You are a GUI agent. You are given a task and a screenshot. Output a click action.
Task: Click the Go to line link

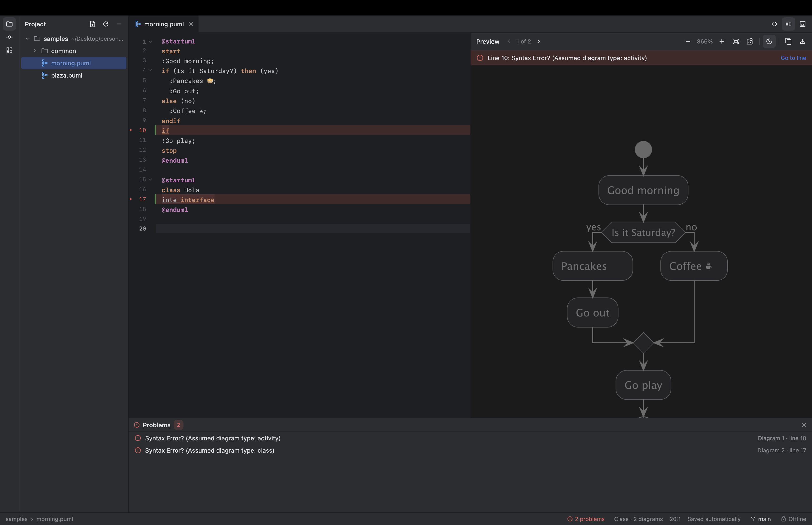[793, 58]
